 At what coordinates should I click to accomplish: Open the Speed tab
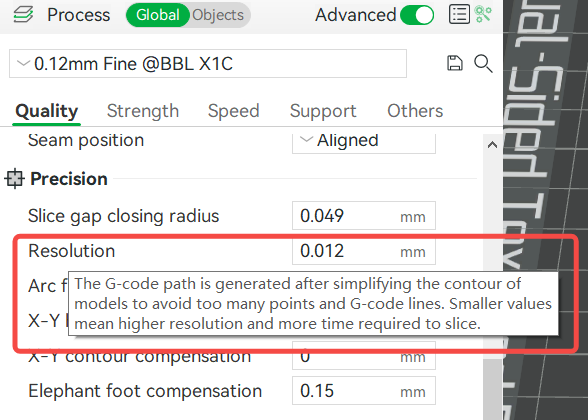coord(234,111)
